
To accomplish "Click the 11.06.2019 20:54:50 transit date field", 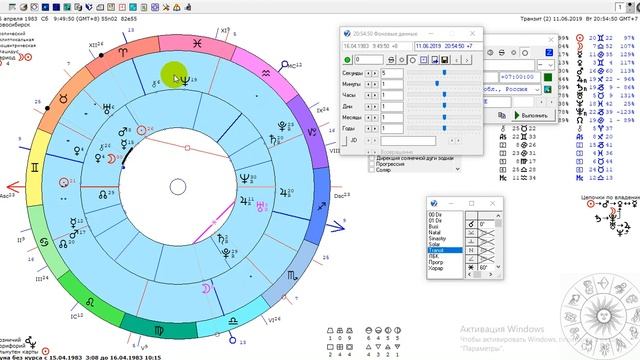I will tap(448, 47).
